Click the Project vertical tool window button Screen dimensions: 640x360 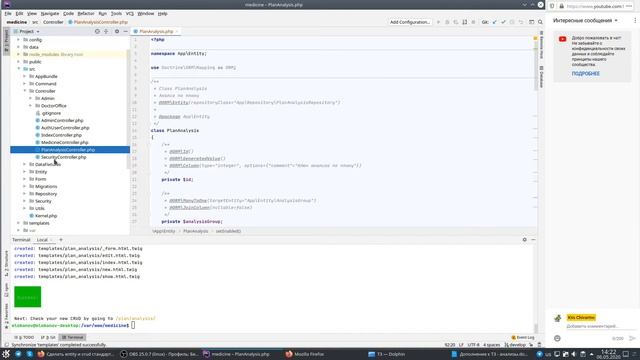(x=6, y=40)
